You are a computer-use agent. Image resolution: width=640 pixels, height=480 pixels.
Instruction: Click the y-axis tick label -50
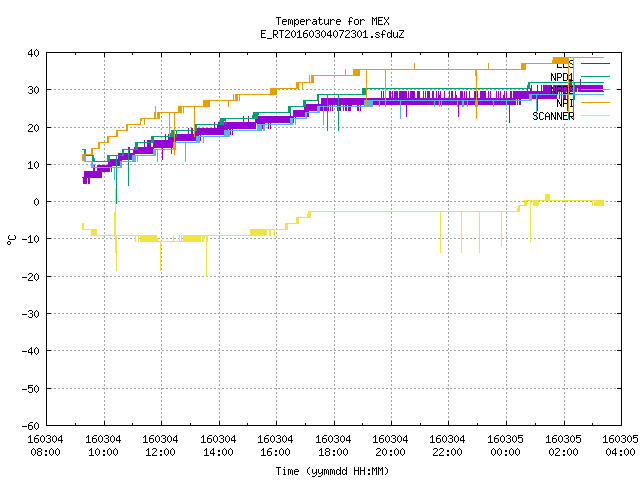tap(31, 389)
